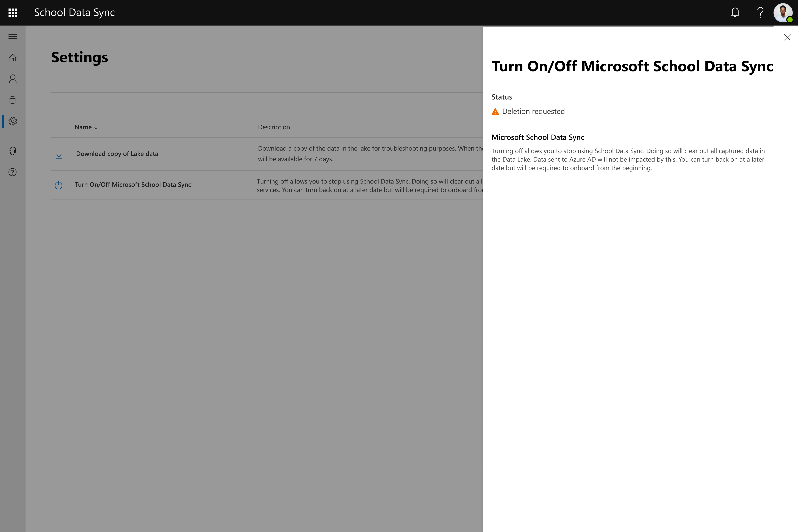
Task: Click the panel paragraph about Data Lake
Action: (628, 159)
